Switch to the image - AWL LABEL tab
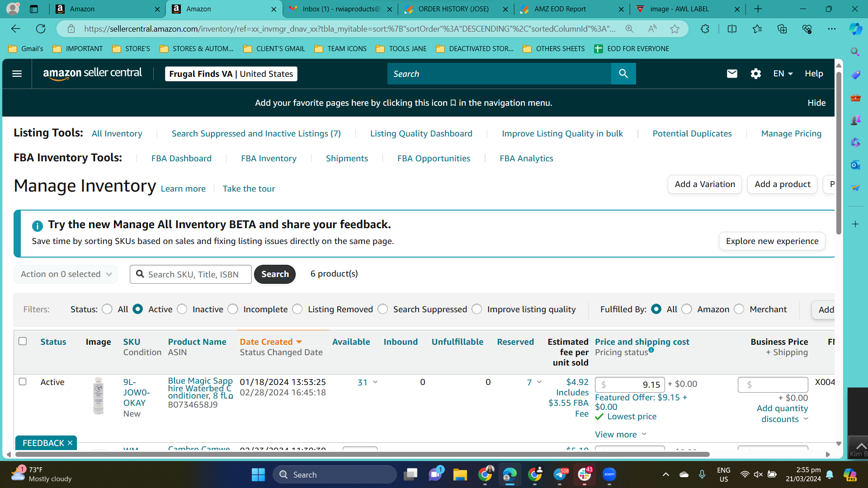868x488 pixels. tap(687, 9)
